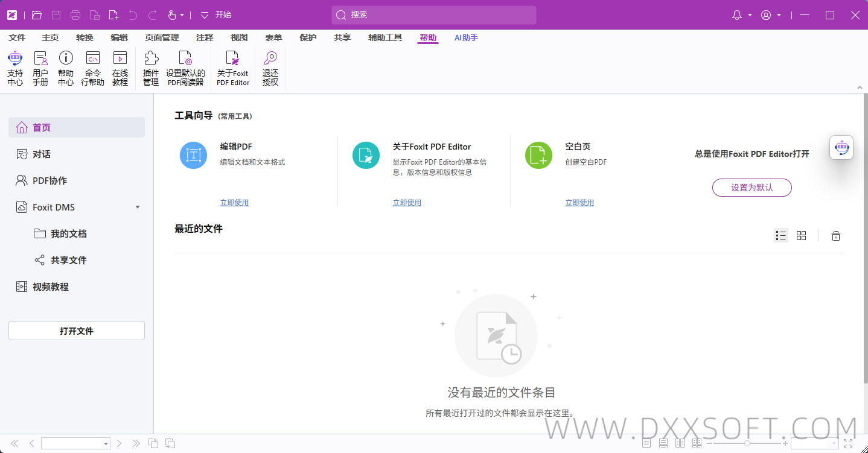Expand the Hand tool dropdown arrow

tap(182, 15)
